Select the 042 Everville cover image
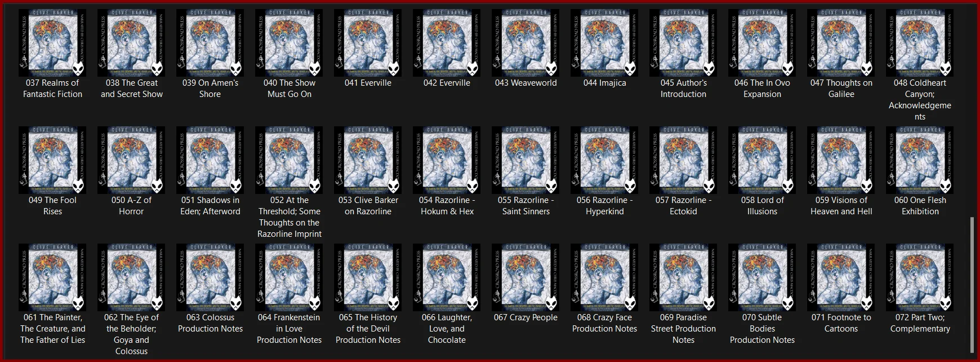980x362 pixels. pyautogui.click(x=447, y=43)
